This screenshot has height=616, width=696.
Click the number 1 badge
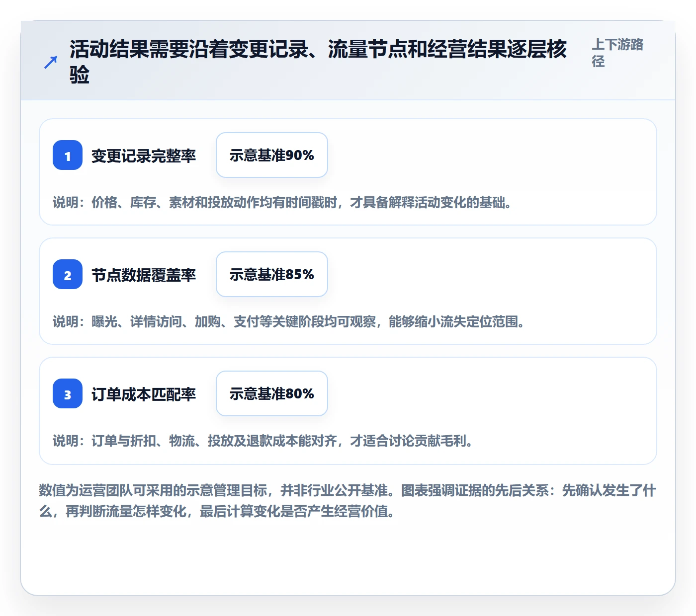click(x=68, y=155)
